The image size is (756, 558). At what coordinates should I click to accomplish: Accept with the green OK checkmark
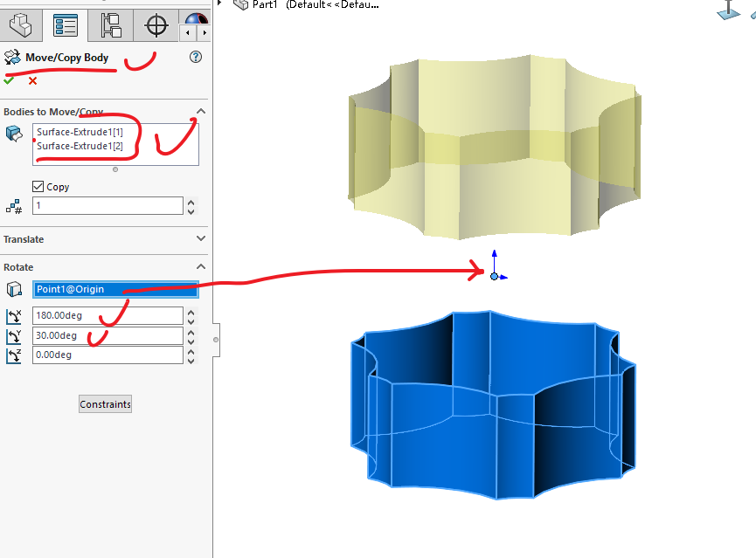(x=9, y=80)
